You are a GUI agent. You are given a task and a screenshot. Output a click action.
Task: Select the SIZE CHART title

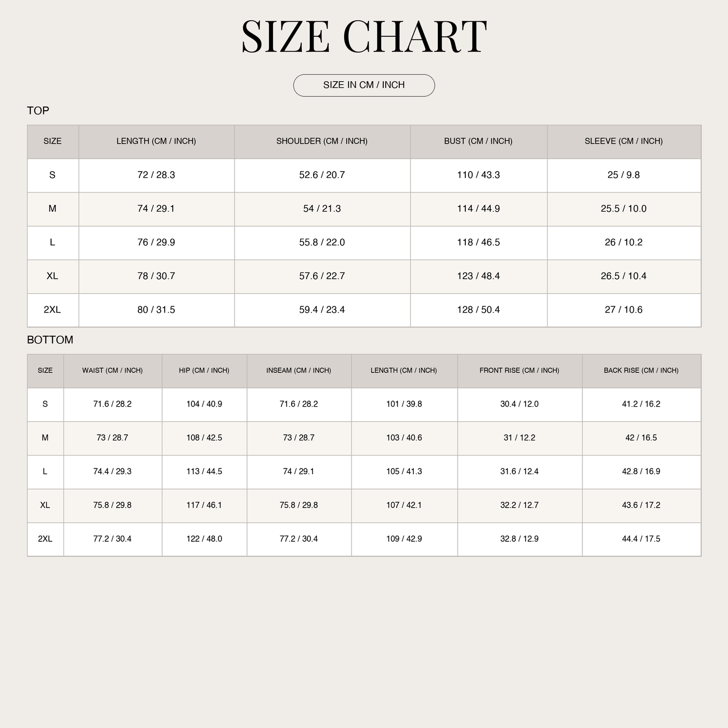click(364, 37)
